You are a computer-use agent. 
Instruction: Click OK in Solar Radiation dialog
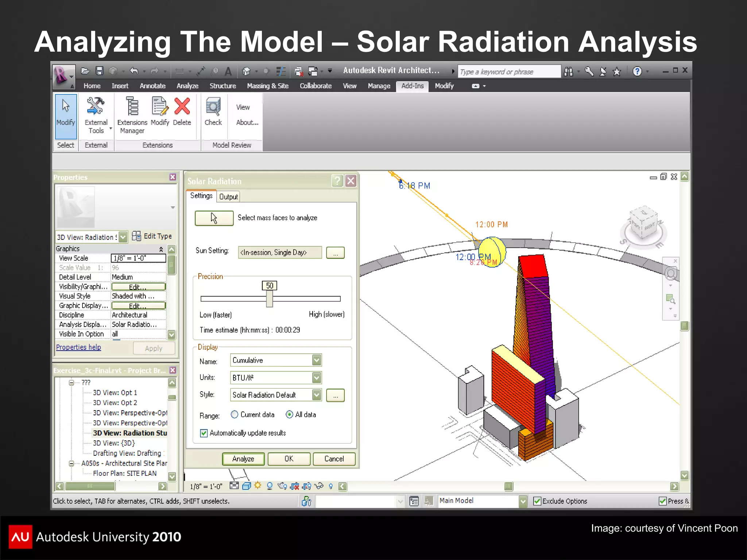point(289,459)
